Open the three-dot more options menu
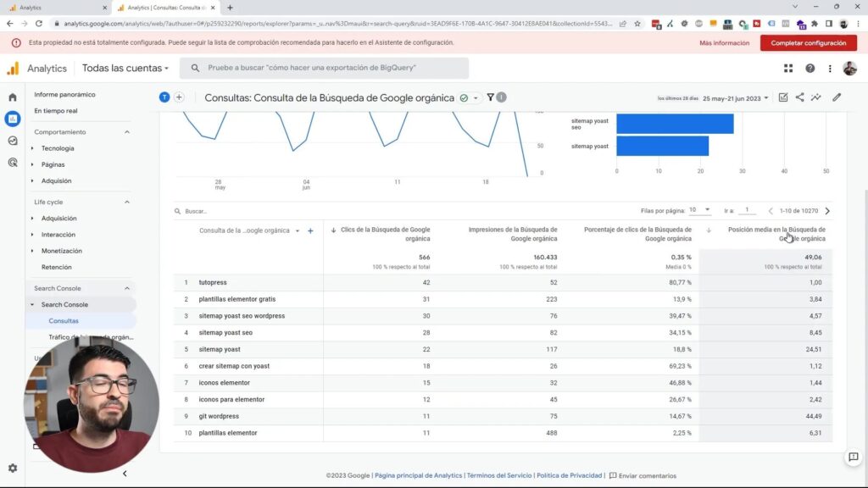 [x=830, y=68]
